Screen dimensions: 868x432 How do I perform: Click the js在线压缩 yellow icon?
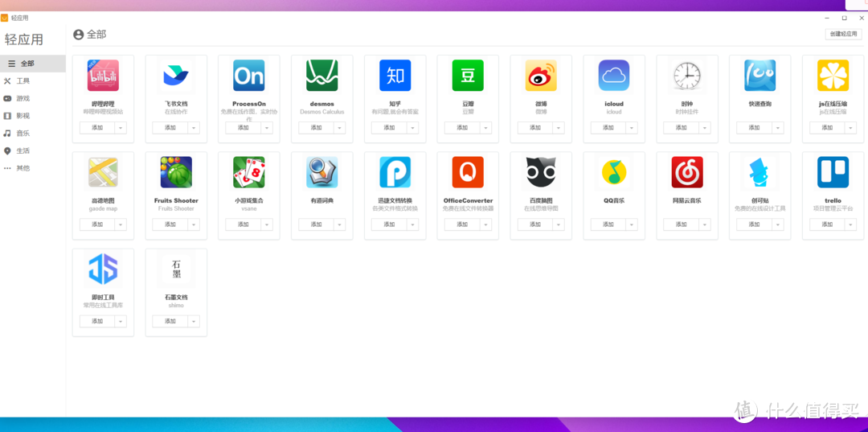point(833,76)
